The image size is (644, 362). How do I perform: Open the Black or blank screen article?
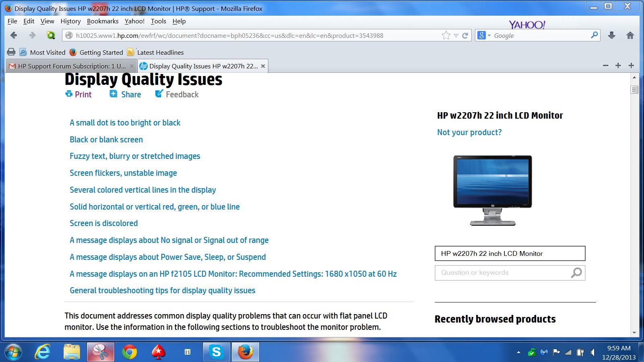click(x=106, y=140)
